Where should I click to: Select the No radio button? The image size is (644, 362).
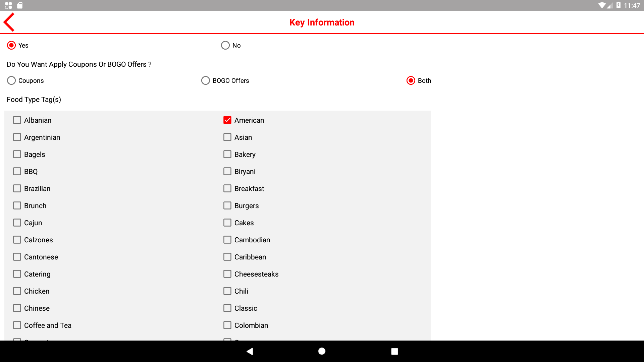[x=225, y=45]
